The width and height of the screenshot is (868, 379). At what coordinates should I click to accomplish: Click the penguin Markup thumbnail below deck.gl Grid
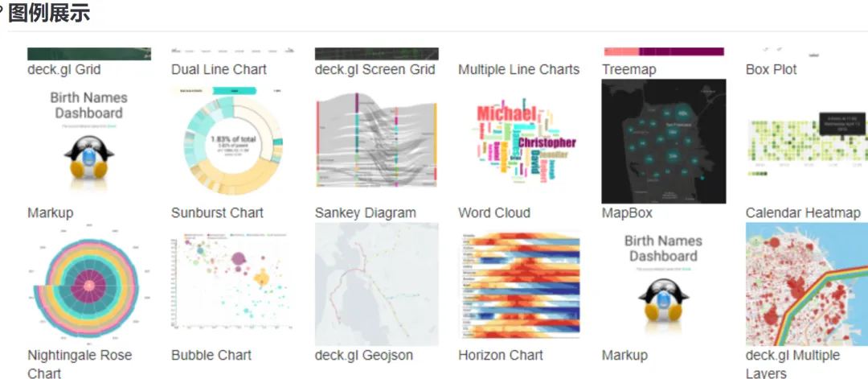coord(89,142)
